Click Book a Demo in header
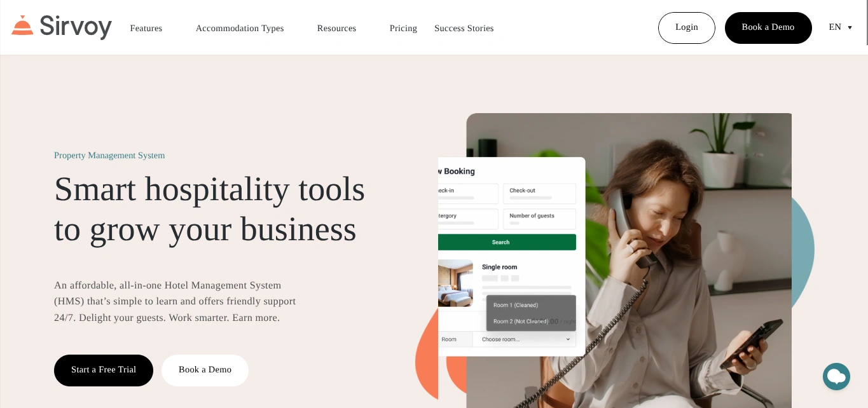This screenshot has height=408, width=868. point(768,28)
